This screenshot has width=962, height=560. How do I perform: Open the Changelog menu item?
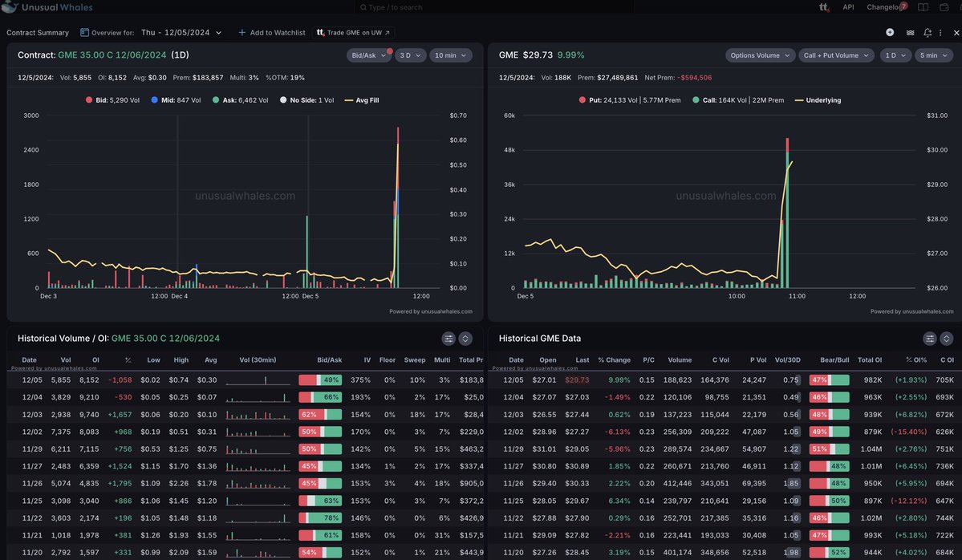[884, 7]
